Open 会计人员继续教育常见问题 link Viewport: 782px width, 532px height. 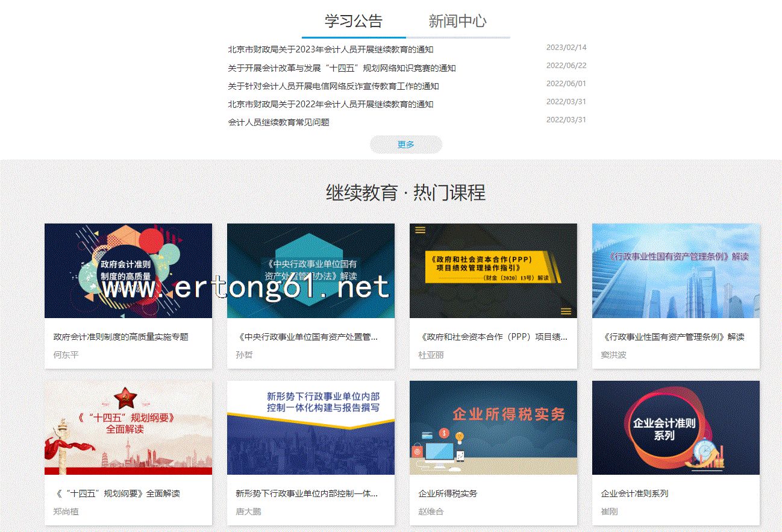278,122
